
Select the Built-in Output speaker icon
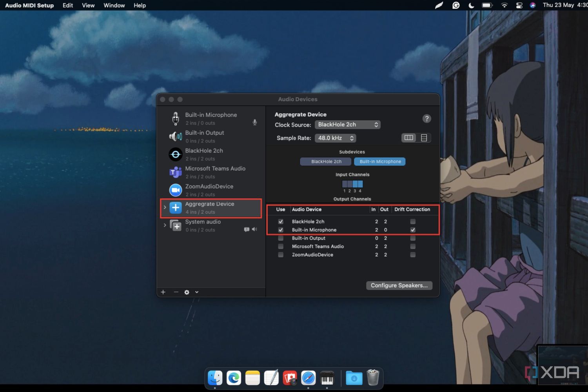tap(176, 136)
